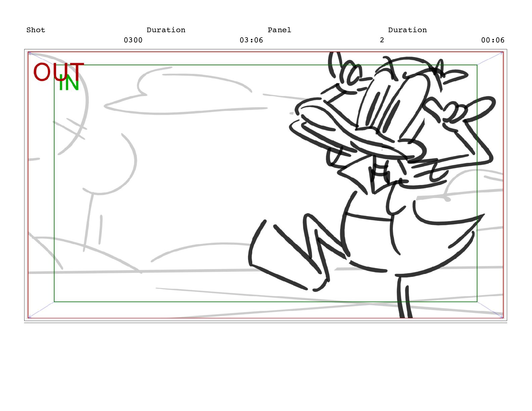Click the green 'IN' camera frame label
Viewport: 532px width, 411px height.
pyautogui.click(x=69, y=83)
